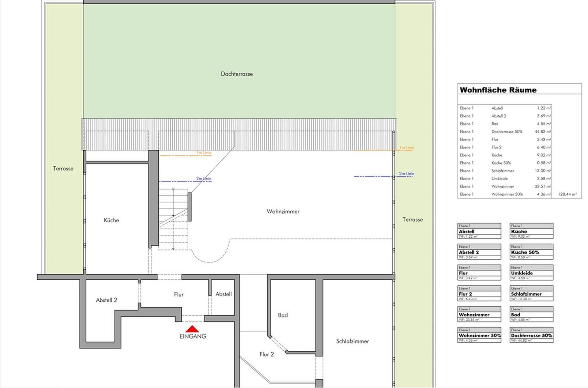588x388 pixels.
Task: Click the Küche 50% row name in the table
Action: point(501,163)
